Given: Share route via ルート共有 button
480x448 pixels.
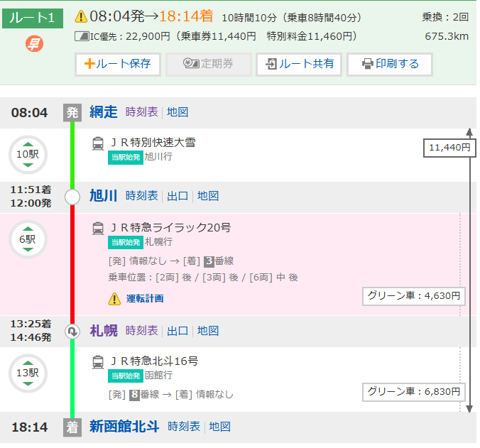Looking at the screenshot, I should 299,64.
